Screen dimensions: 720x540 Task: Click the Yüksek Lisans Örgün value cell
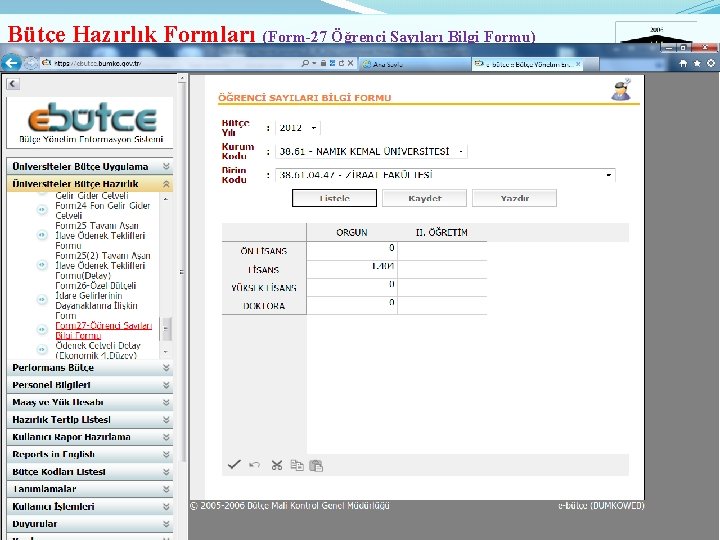click(x=352, y=287)
